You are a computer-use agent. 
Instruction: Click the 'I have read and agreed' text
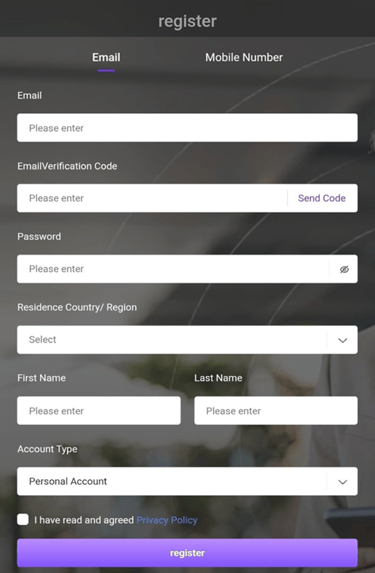tap(84, 520)
